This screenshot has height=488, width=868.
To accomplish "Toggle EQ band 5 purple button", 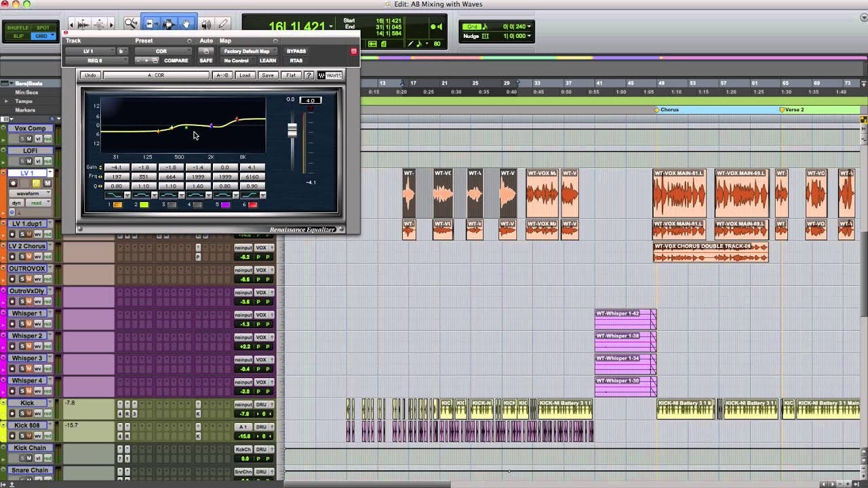I will [x=225, y=205].
